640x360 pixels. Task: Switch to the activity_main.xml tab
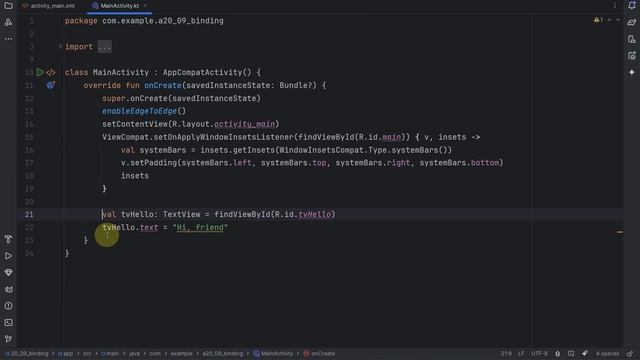pos(49,6)
